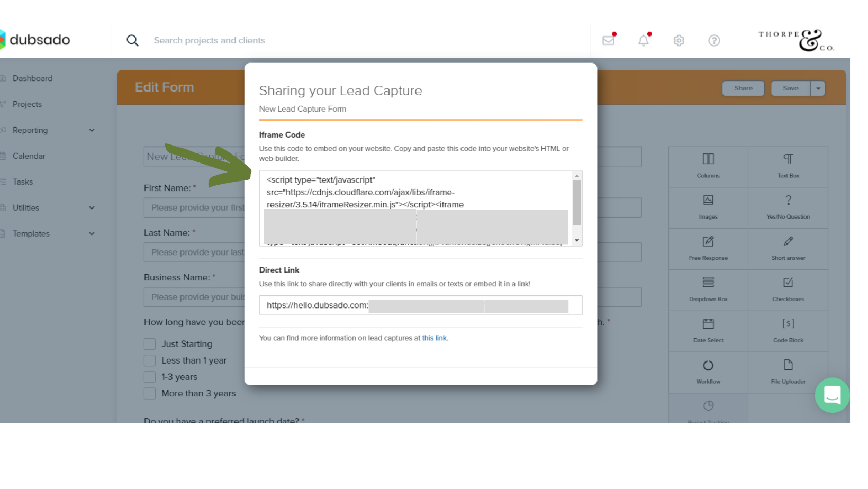The width and height of the screenshot is (868, 489).
Task: Add a Dropdown Box element
Action: [708, 291]
